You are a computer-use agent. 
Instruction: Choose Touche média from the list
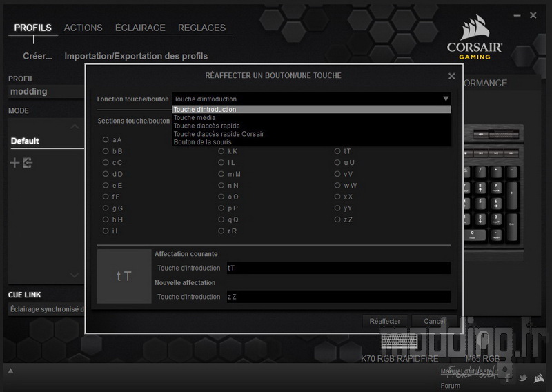pos(311,117)
